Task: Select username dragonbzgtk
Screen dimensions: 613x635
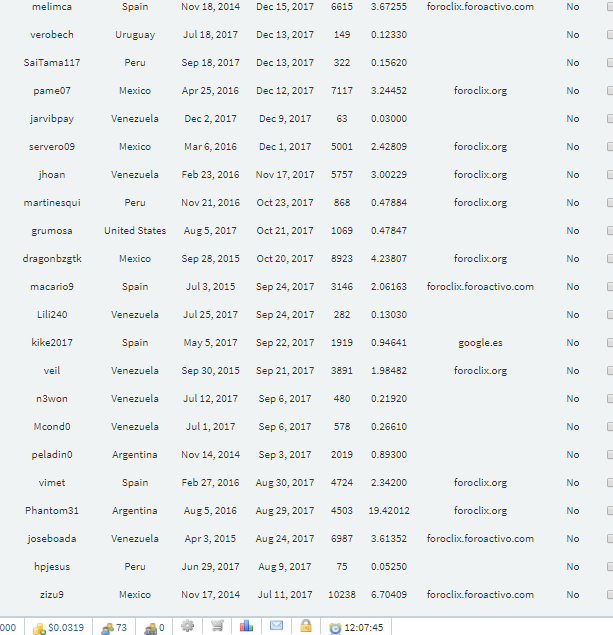Action: [52, 258]
